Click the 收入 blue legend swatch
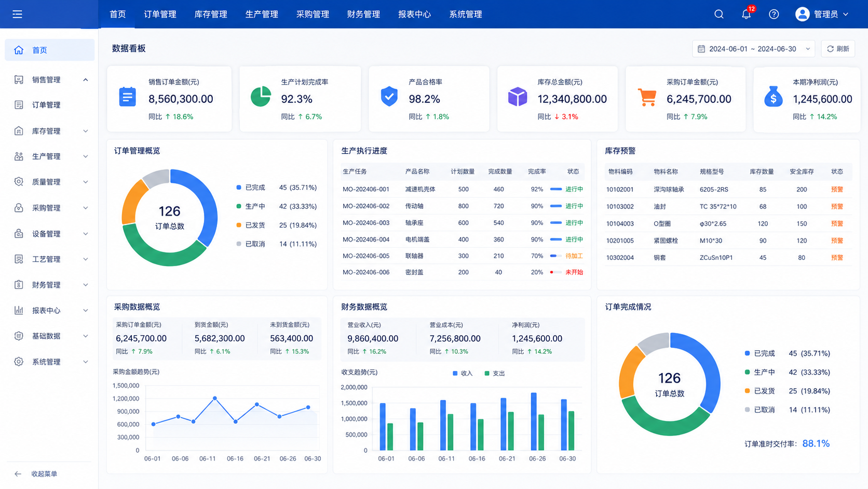 coord(455,373)
